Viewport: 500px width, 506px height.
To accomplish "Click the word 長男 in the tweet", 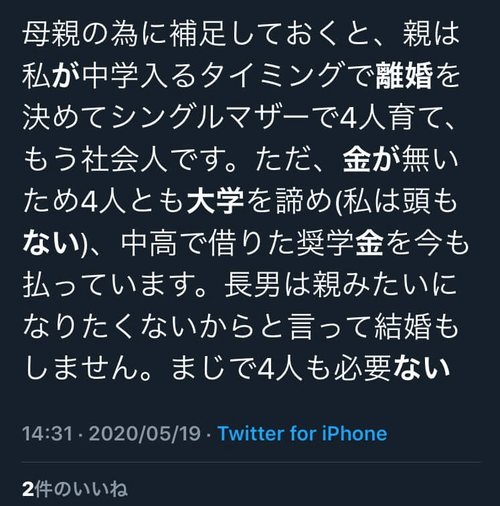I will [x=252, y=285].
